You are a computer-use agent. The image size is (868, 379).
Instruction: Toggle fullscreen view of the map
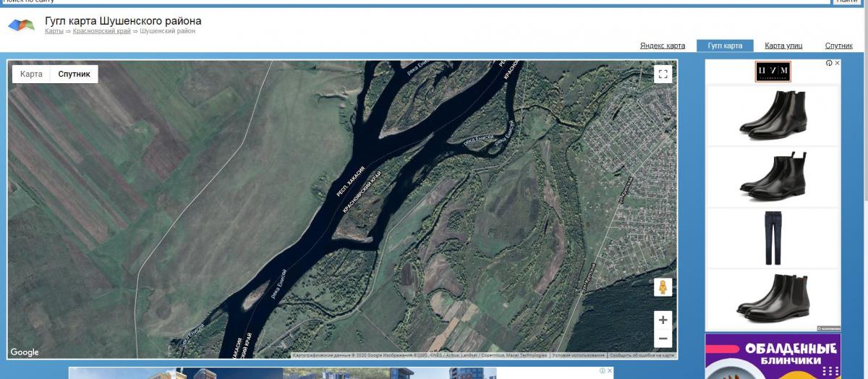663,74
